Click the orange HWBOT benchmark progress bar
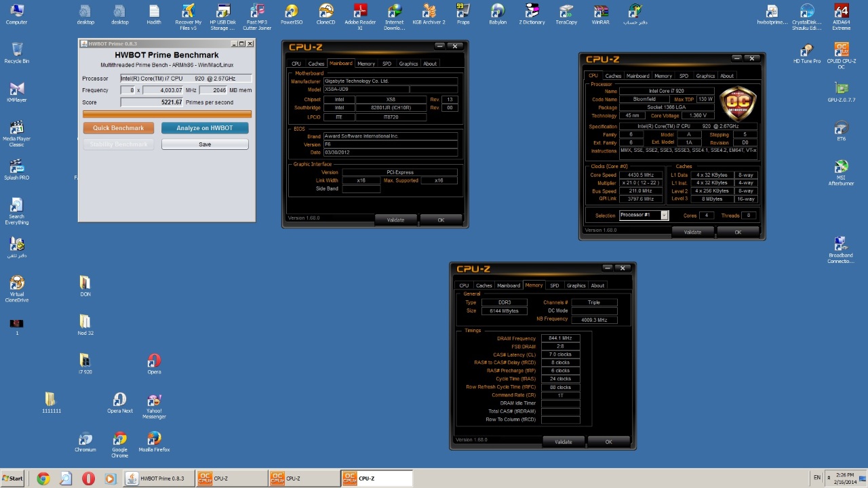This screenshot has width=868, height=488. click(x=167, y=115)
